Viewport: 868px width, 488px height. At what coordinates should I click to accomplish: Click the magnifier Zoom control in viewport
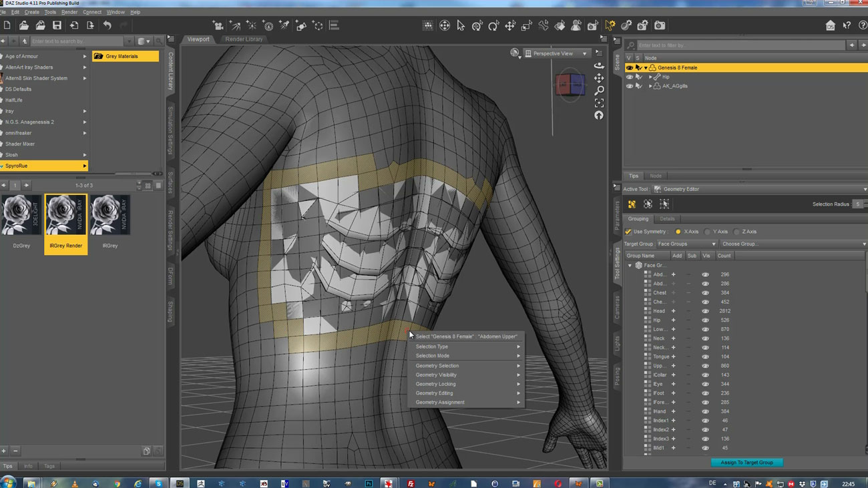(x=599, y=90)
